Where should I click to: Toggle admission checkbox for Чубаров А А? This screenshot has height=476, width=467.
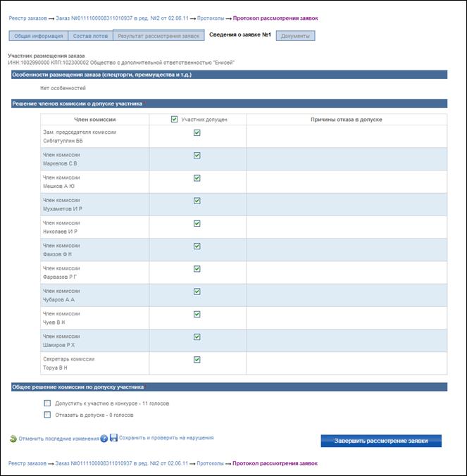tap(197, 292)
